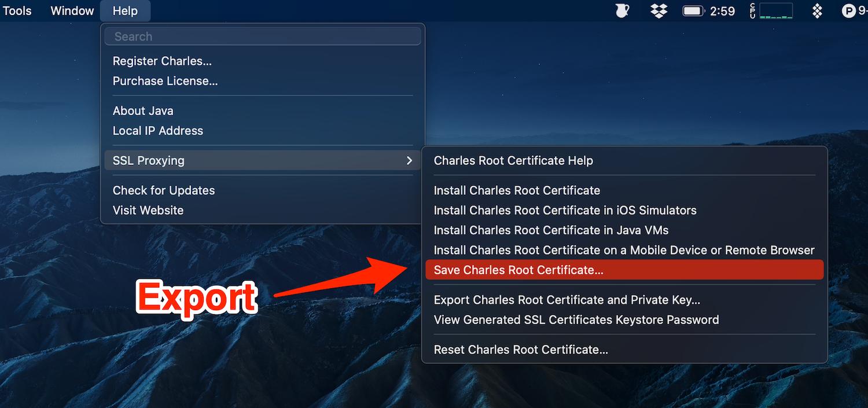The image size is (868, 408).
Task: Choose Visit Website
Action: (148, 211)
